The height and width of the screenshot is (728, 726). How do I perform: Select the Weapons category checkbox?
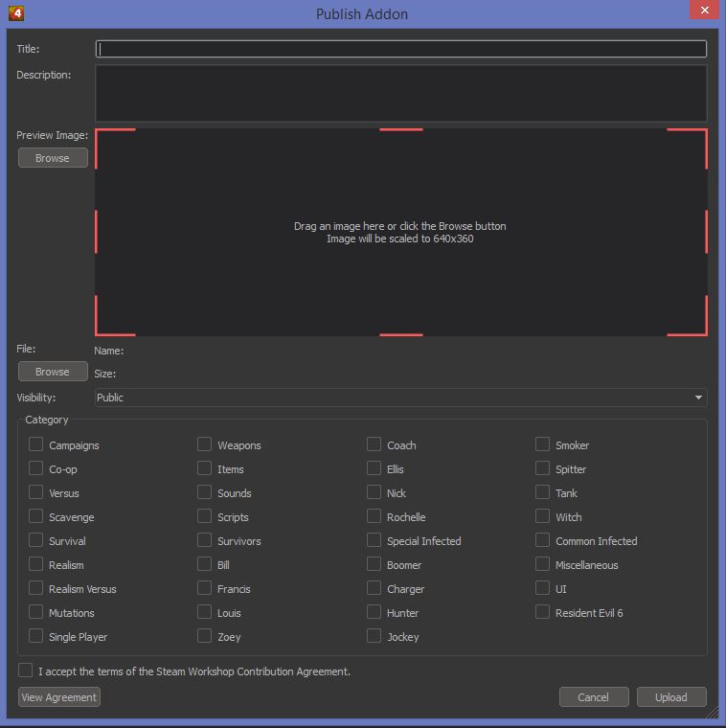204,444
